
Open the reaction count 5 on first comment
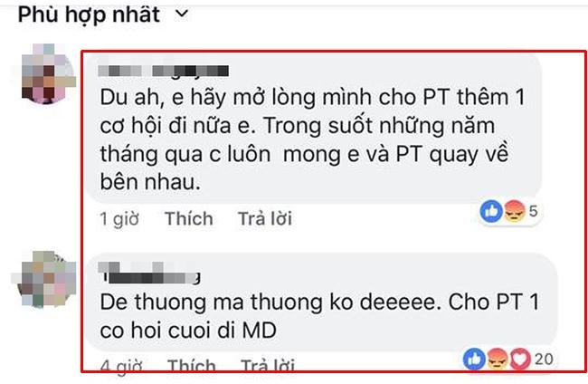[x=533, y=211]
